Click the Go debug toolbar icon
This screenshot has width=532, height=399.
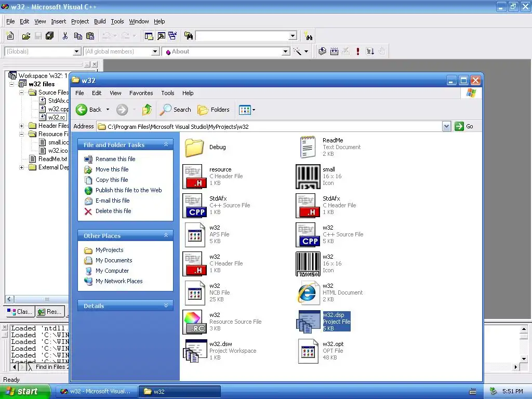pos(370,51)
